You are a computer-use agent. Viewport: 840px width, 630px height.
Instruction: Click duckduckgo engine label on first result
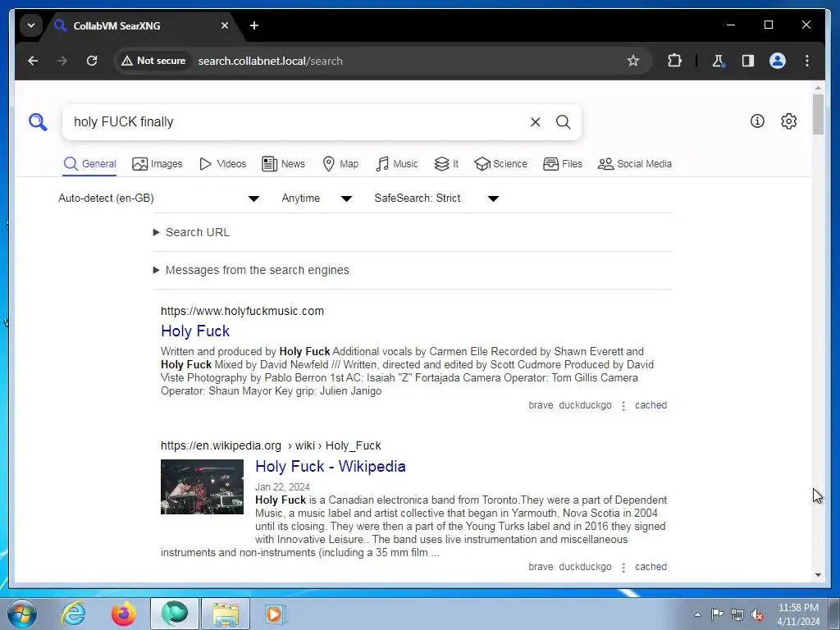click(x=585, y=405)
